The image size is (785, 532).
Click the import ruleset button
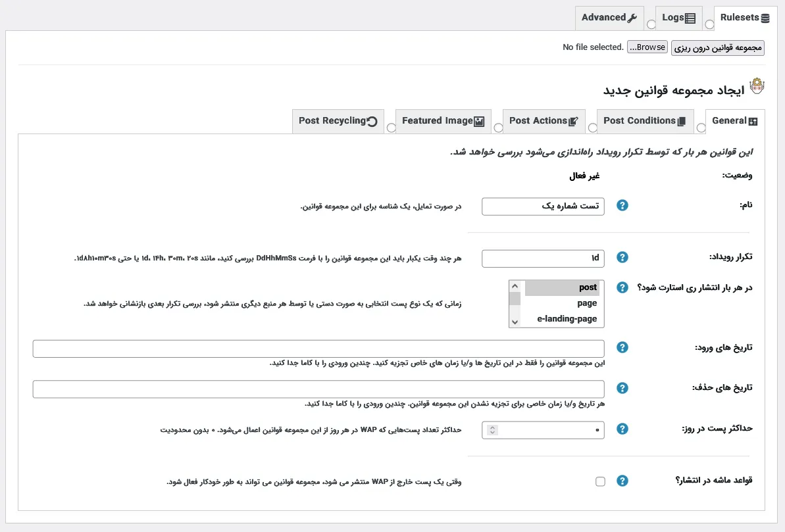(717, 47)
